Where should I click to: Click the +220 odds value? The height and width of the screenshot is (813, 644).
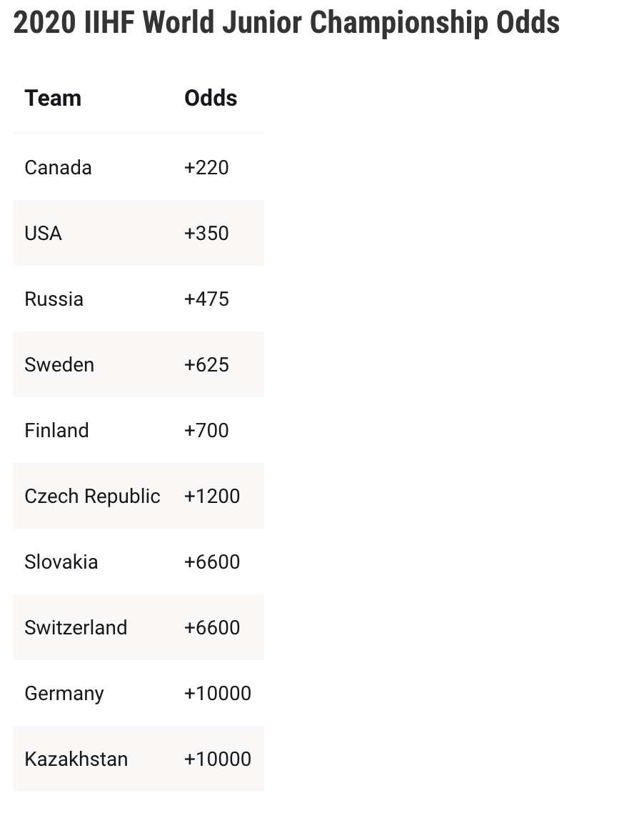206,168
